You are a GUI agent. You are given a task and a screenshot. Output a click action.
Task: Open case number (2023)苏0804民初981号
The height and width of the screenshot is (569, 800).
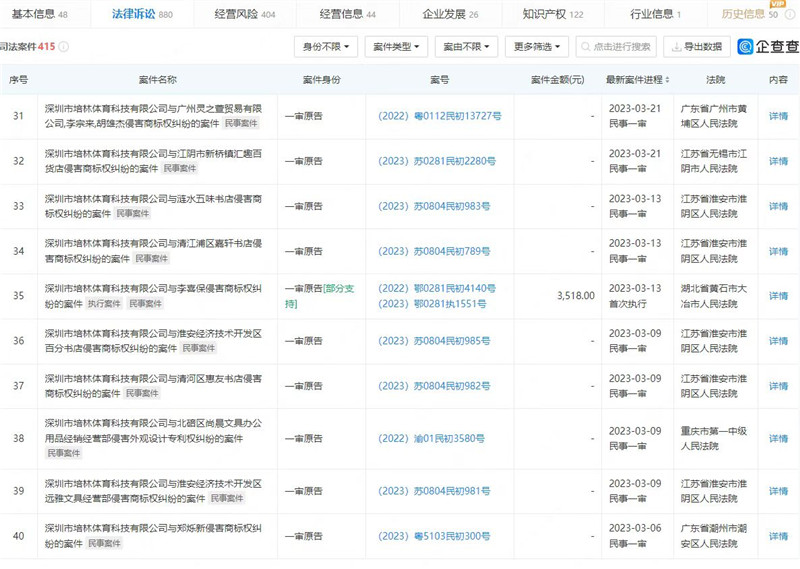click(x=434, y=491)
